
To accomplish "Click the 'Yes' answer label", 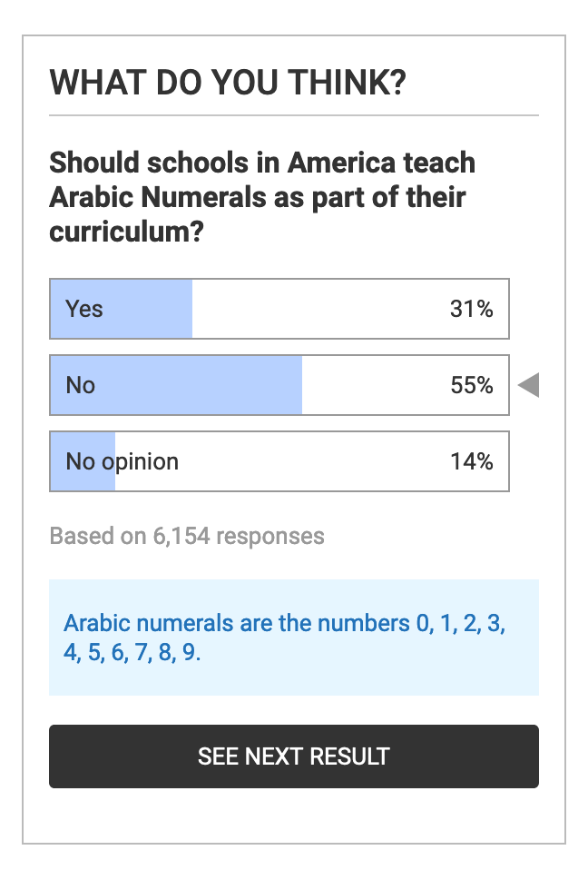I will point(84,309).
